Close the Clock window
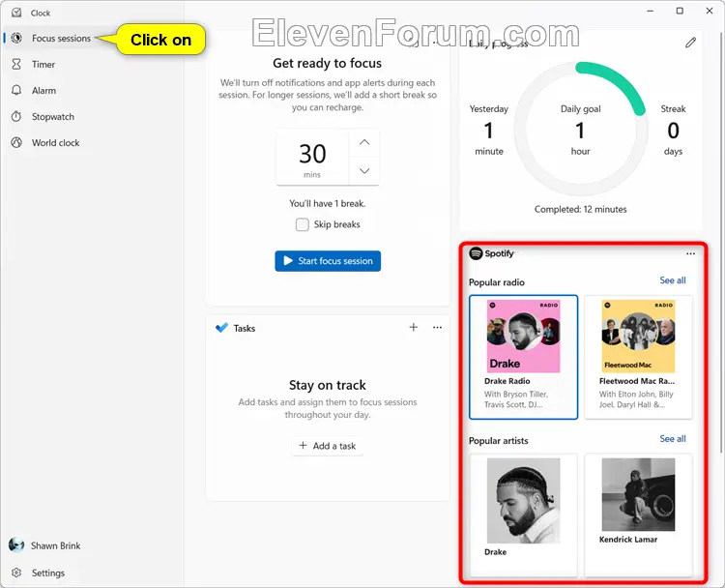 point(710,11)
